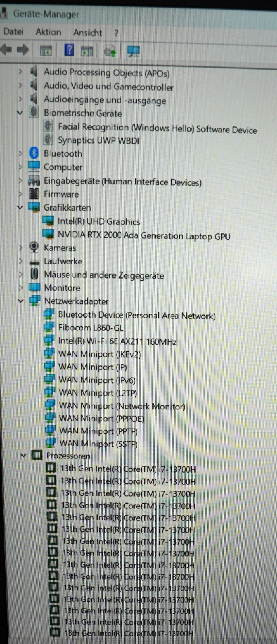Viewport: 277px width, 644px height.
Task: Select WAN Miniport (IKEv2) entry
Action: 100,354
